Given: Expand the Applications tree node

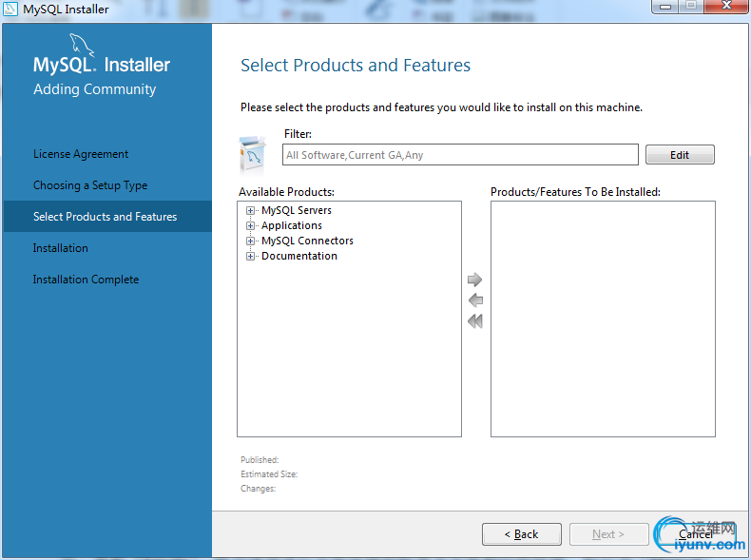Looking at the screenshot, I should (x=250, y=225).
